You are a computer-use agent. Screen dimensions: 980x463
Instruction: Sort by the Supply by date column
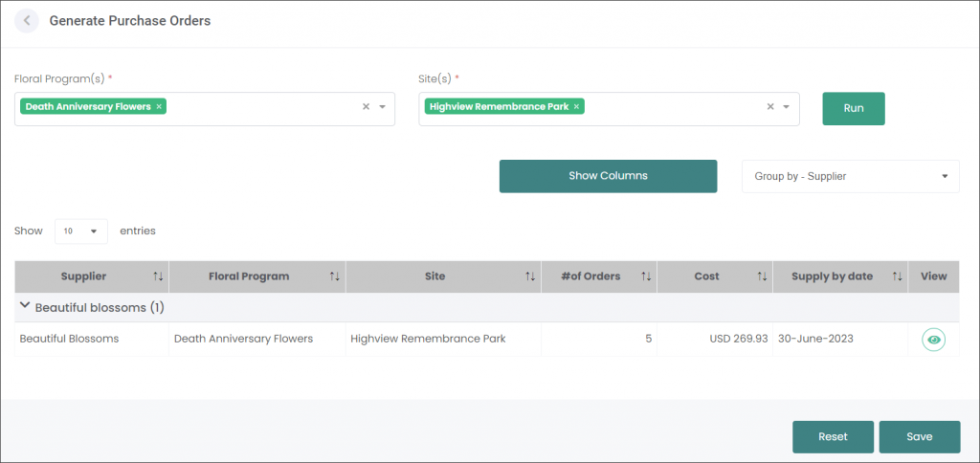[x=898, y=276]
